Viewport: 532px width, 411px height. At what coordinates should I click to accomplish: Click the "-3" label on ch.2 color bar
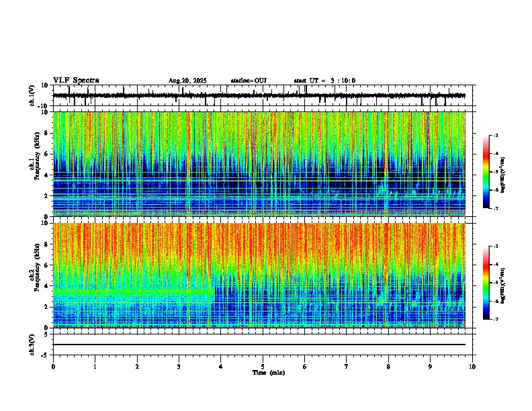496,246
